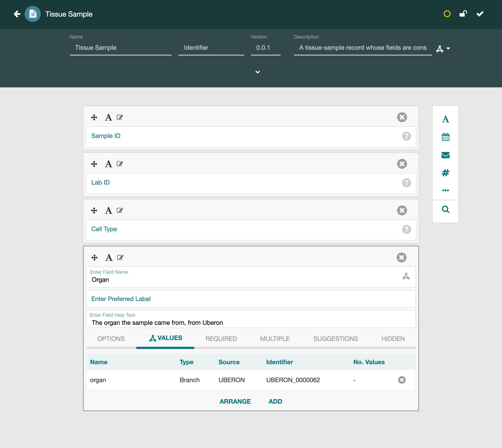Toggle the lock icon in header
Screen dimensions: 502x448
pos(463,14)
